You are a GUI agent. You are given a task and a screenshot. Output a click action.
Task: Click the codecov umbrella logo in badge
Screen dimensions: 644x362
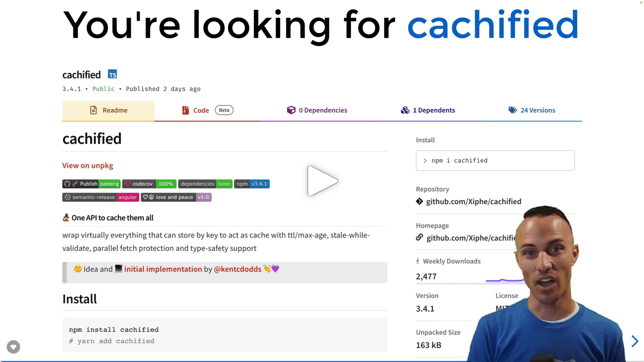click(128, 184)
